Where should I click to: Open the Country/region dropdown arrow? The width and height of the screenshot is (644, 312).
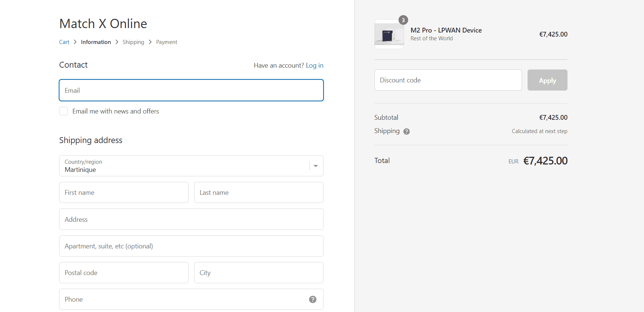click(x=316, y=166)
